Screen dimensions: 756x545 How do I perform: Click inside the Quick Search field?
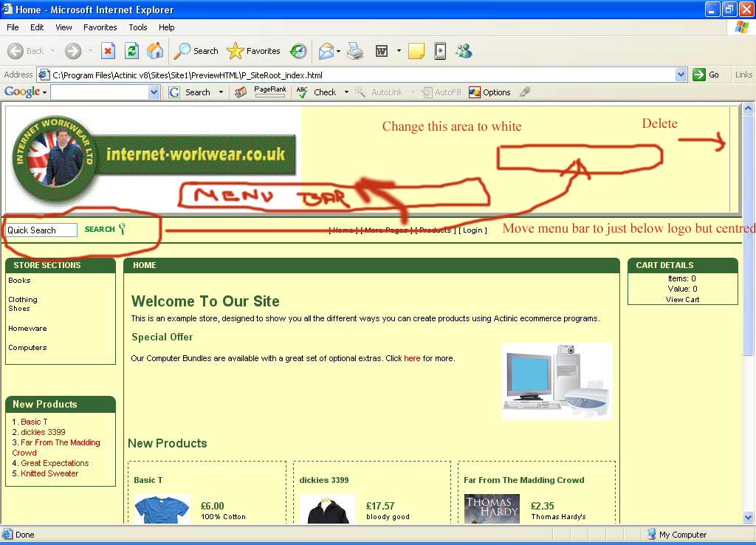(41, 230)
